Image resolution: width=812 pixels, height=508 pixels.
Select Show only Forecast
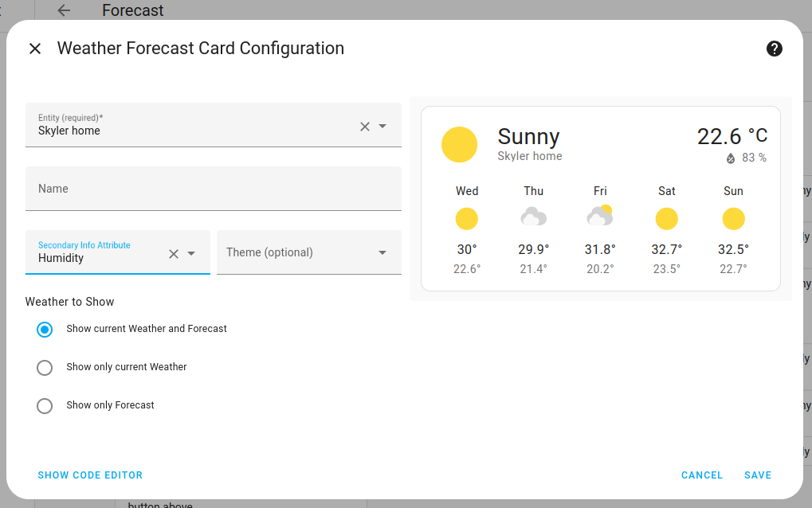pos(45,405)
